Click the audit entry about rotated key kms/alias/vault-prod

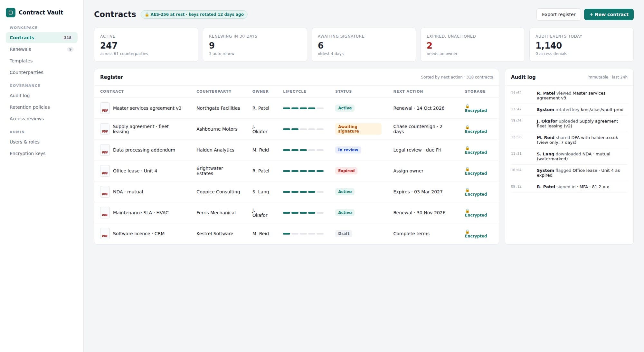point(569,109)
